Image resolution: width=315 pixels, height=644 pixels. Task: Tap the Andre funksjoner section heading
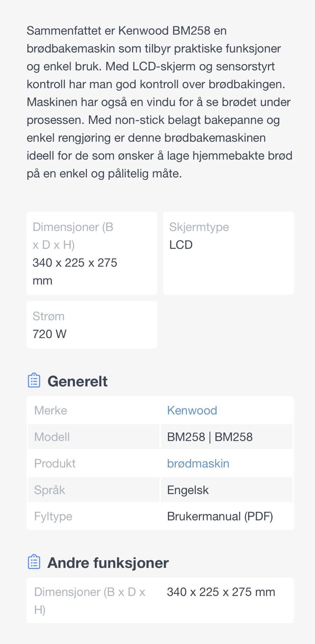(108, 563)
